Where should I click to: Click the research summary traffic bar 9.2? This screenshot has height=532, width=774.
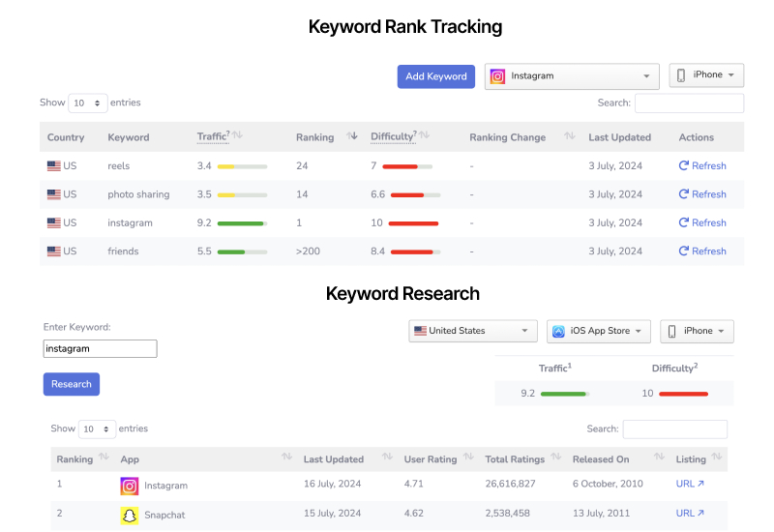565,394
